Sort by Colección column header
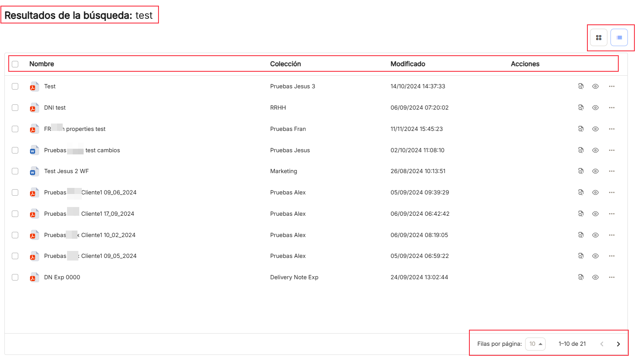Image resolution: width=644 pixels, height=361 pixels. pos(286,64)
